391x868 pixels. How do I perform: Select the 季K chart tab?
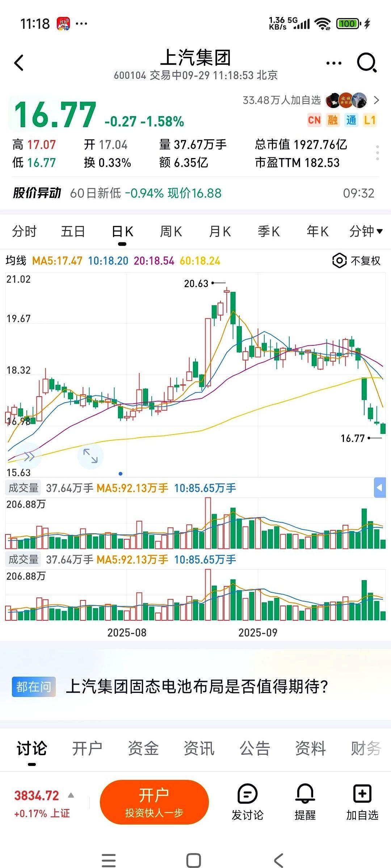tap(269, 231)
